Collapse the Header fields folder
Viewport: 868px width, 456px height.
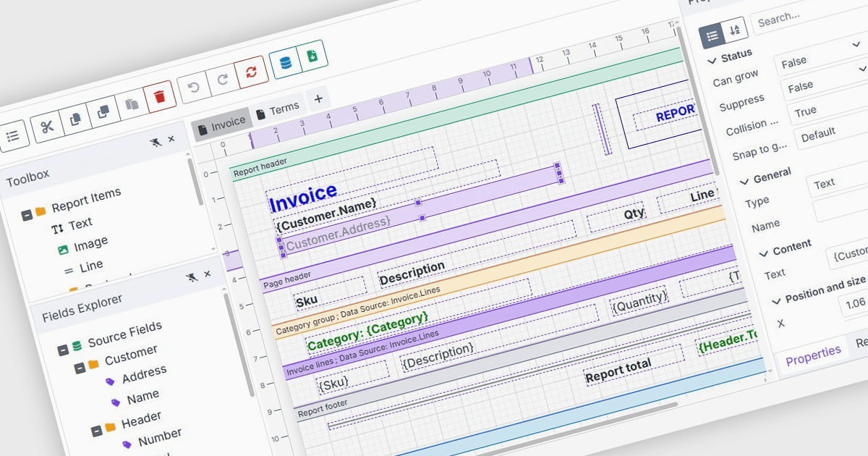97,431
